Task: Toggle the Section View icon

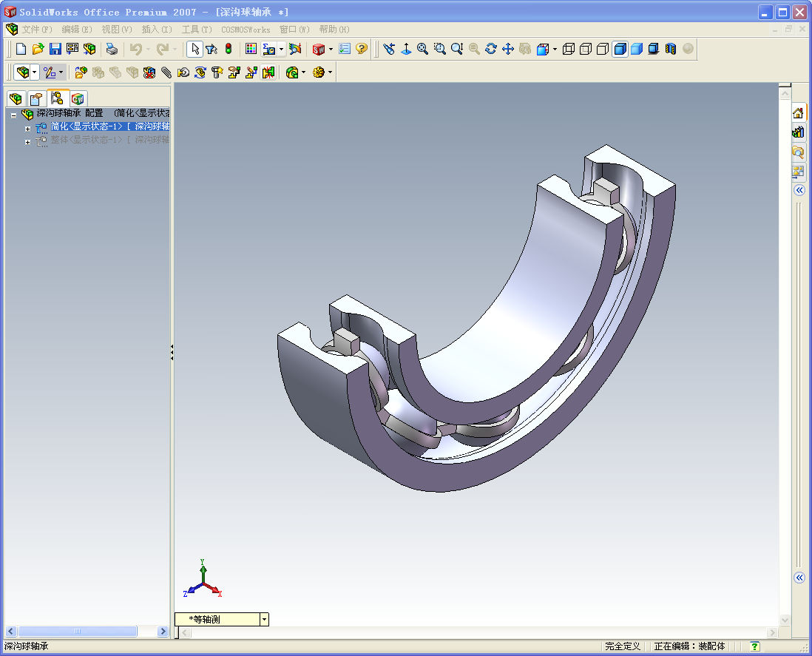Action: click(x=671, y=50)
